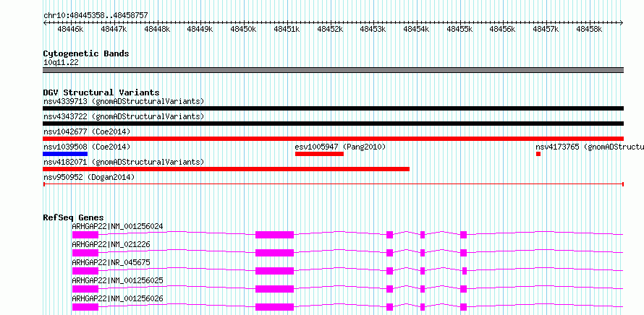
Task: Click the nsv4339713 structural variant label
Action: pyautogui.click(x=124, y=101)
